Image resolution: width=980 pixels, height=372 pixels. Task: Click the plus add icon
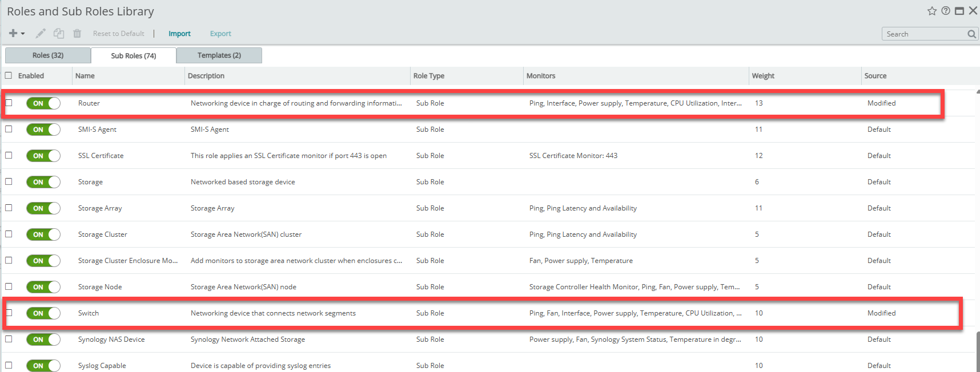pyautogui.click(x=13, y=34)
